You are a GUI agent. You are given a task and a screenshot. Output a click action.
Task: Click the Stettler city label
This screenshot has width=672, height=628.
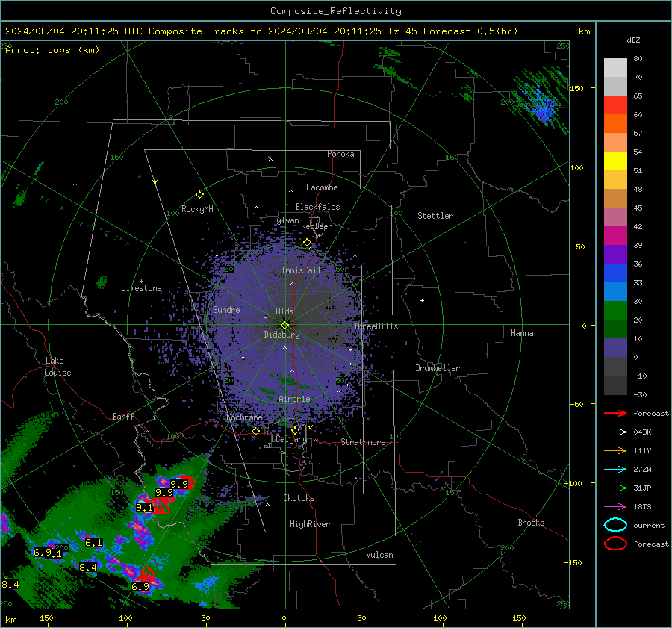point(435,216)
